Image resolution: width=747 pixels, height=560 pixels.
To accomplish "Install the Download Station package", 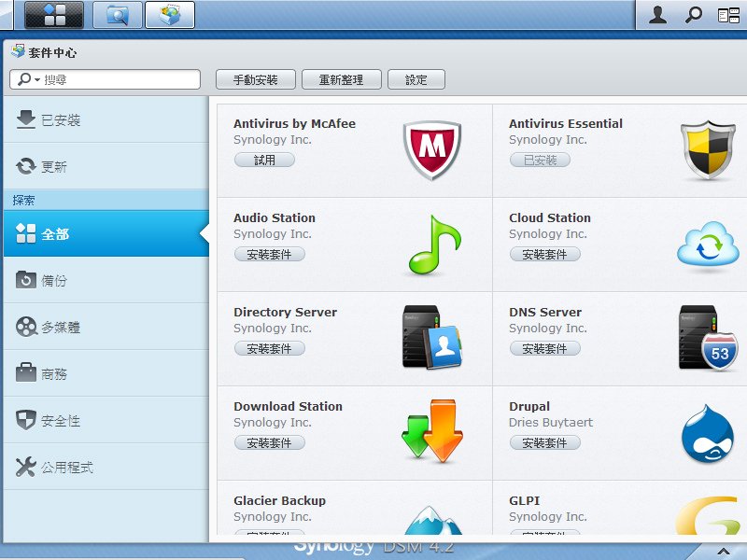I will click(269, 442).
